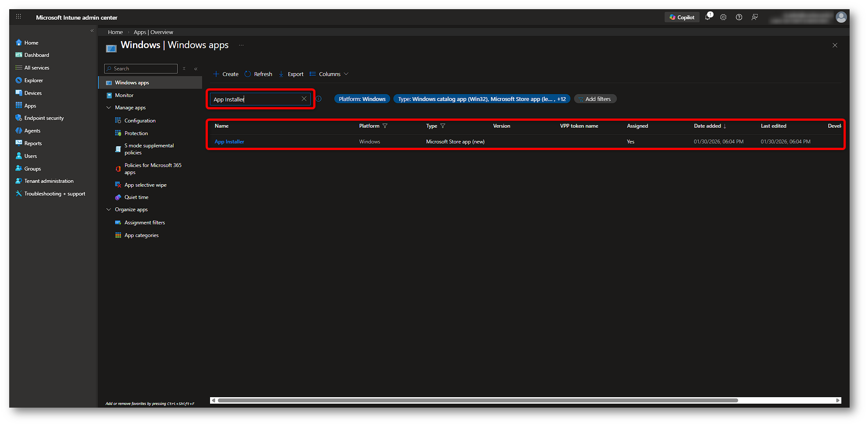Filter by the Platform column funnel icon
Image resolution: width=868 pixels, height=426 pixels.
(385, 126)
